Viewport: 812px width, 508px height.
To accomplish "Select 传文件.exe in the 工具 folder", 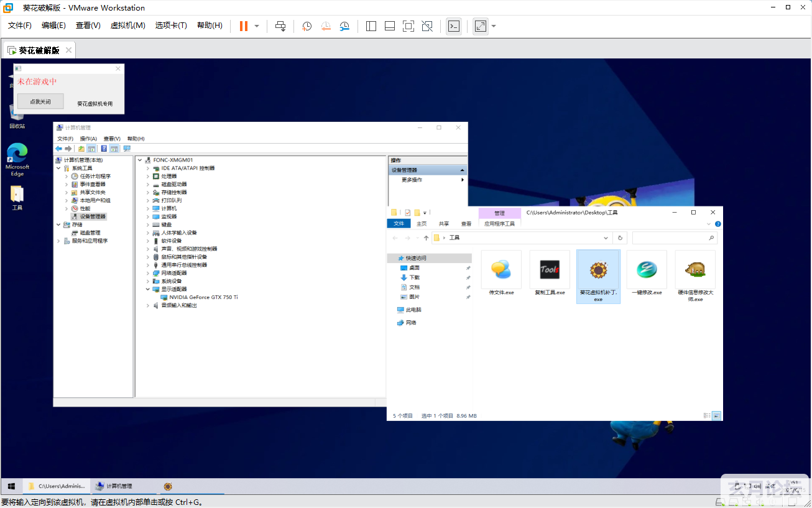I will pos(501,275).
